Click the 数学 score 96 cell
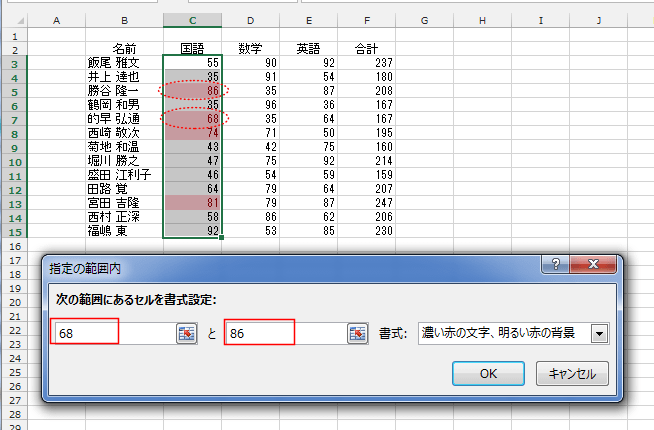The image size is (654, 430). coord(250,105)
